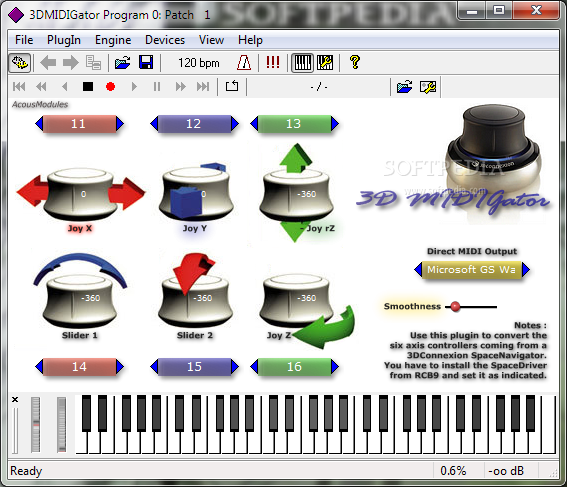Open the Devices menu
This screenshot has height=487, width=567.
(x=165, y=40)
